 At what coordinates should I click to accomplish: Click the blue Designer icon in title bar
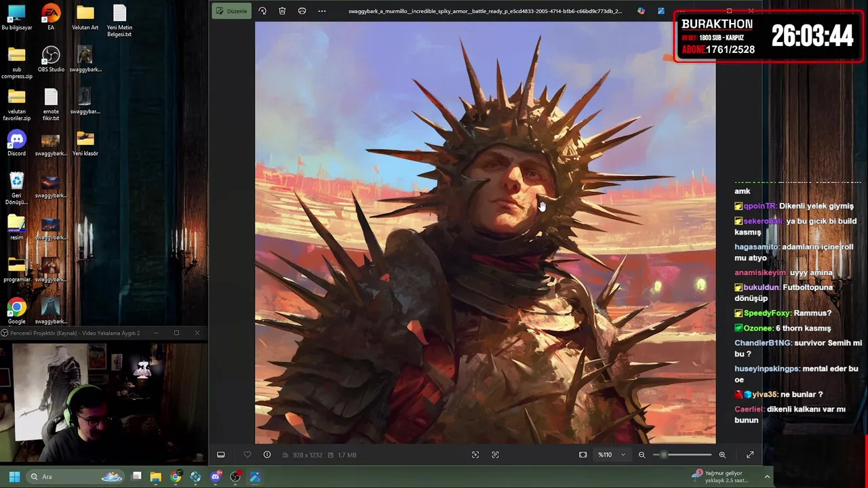(660, 11)
